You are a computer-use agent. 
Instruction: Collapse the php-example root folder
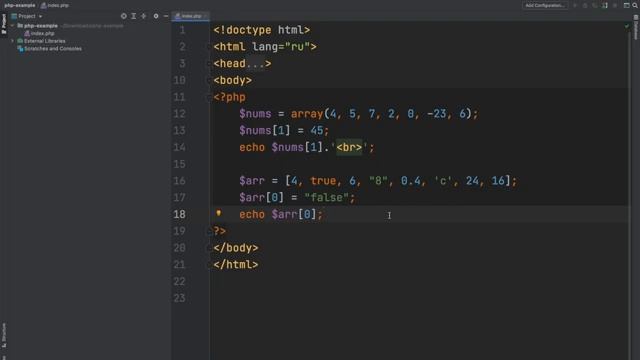pos(12,25)
